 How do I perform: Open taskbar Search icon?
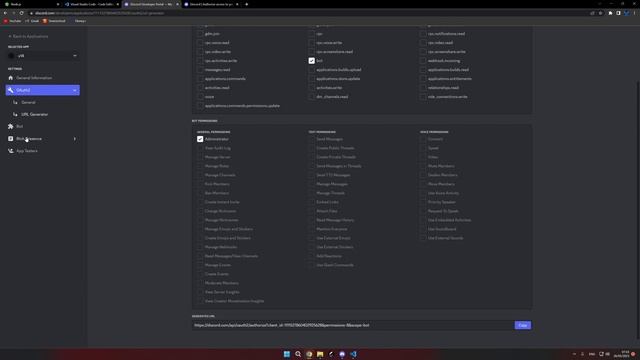click(x=298, y=354)
